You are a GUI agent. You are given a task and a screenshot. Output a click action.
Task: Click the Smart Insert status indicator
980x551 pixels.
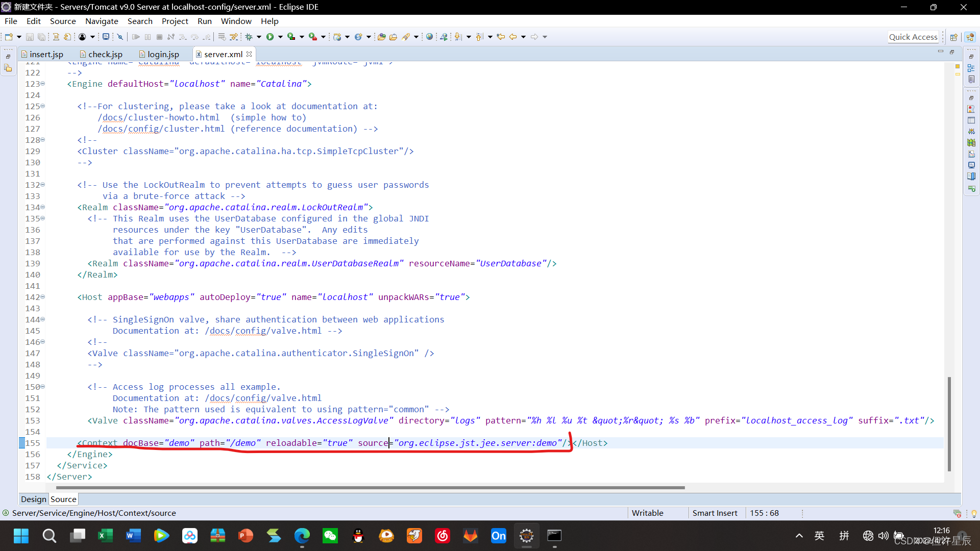pos(715,513)
